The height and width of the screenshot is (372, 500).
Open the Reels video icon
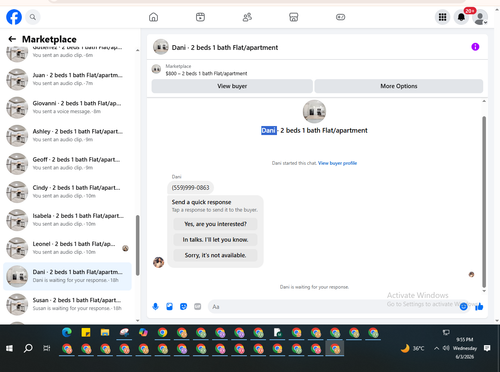click(x=200, y=17)
